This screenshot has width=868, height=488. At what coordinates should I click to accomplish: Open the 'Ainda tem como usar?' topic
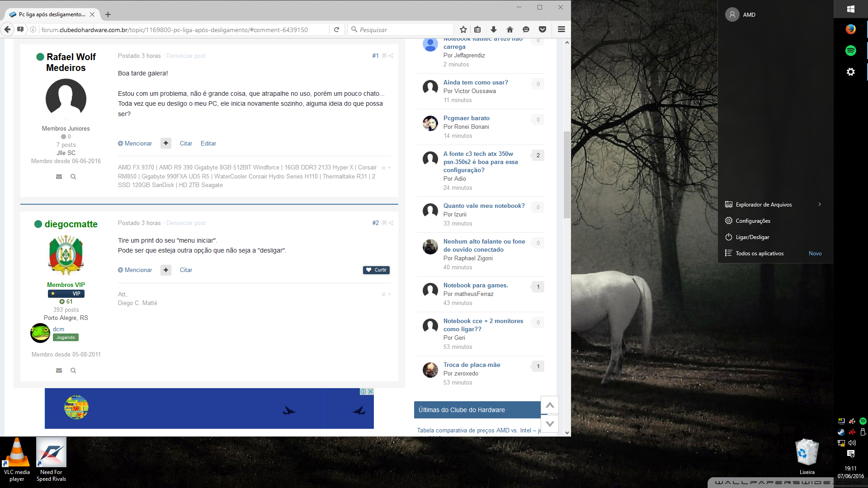click(x=476, y=83)
